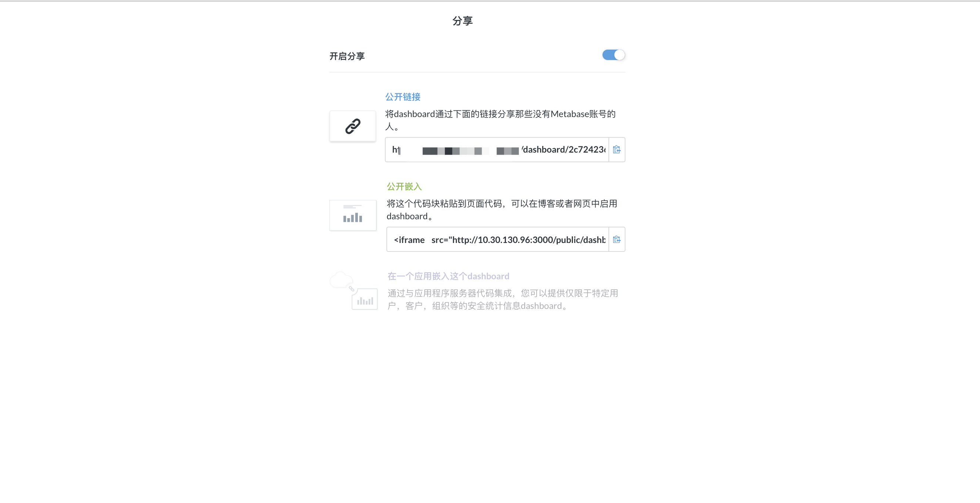The height and width of the screenshot is (503, 980).
Task: Focus the iframe src code field
Action: pyautogui.click(x=517, y=240)
